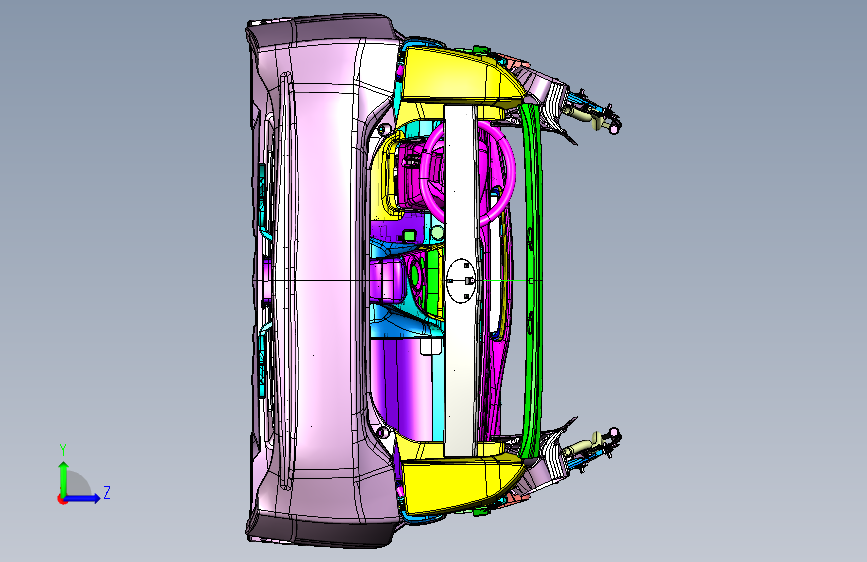Select the blue Z axis of the triad
867x562 pixels.
click(x=83, y=498)
